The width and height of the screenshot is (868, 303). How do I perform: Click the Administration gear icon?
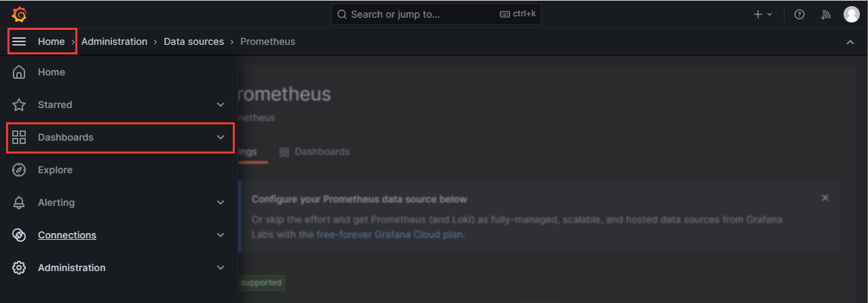click(19, 268)
